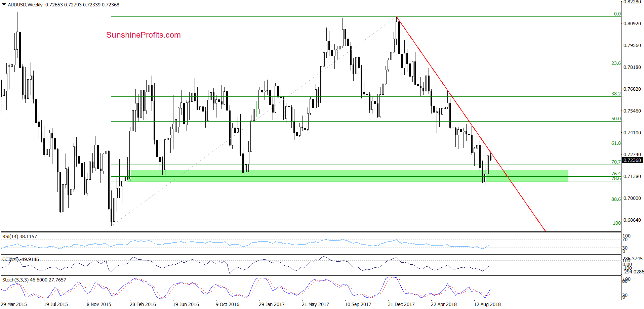Click the 0.70000 price axis value
Viewport: 644px width, 309px height.
(x=632, y=198)
